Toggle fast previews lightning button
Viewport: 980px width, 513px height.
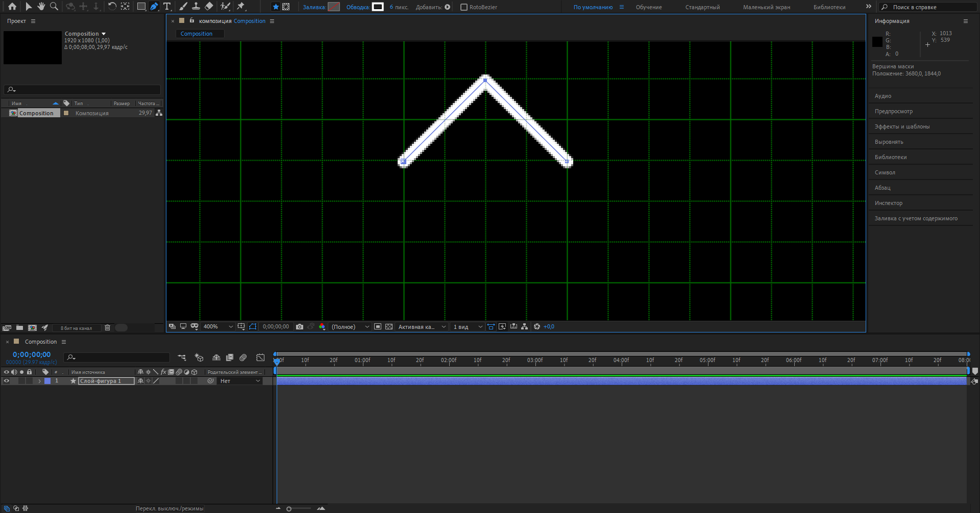click(502, 327)
